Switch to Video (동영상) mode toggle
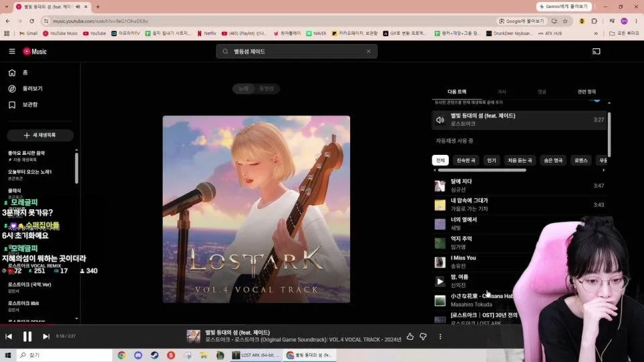Viewport: 644px width, 362px height. click(x=266, y=88)
